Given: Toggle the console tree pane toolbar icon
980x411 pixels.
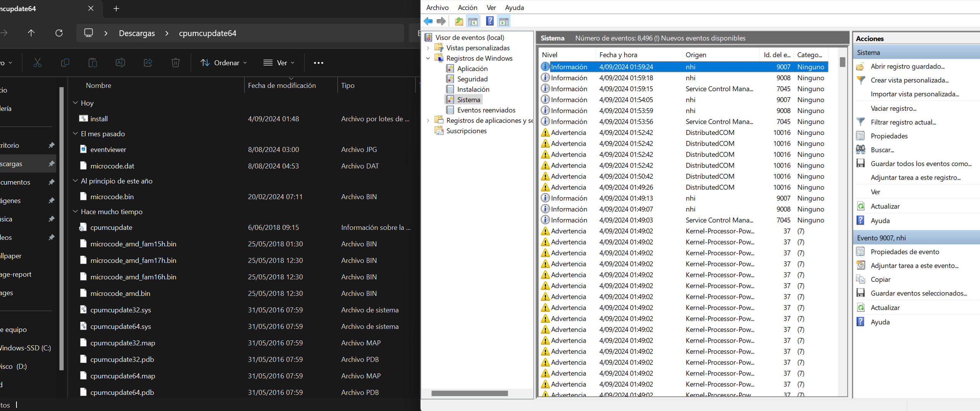Looking at the screenshot, I should click(473, 21).
